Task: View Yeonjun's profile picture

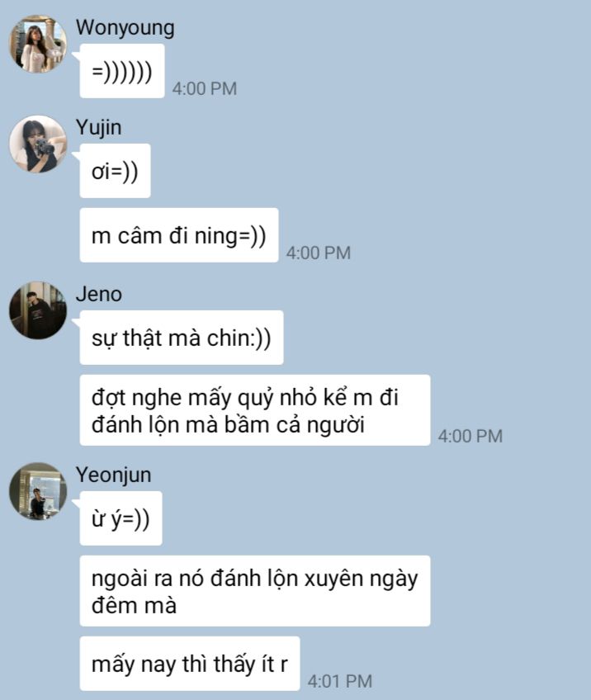Action: pyautogui.click(x=38, y=491)
